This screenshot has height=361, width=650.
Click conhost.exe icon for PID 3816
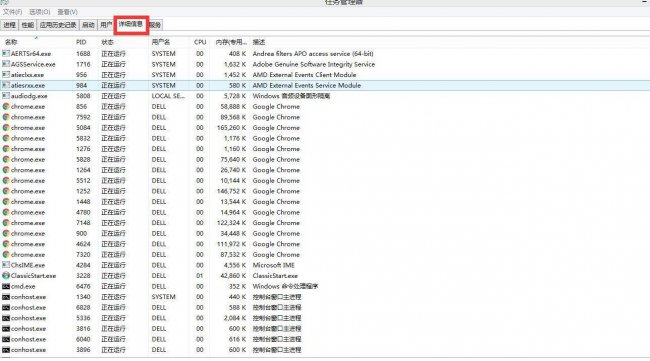[6, 329]
